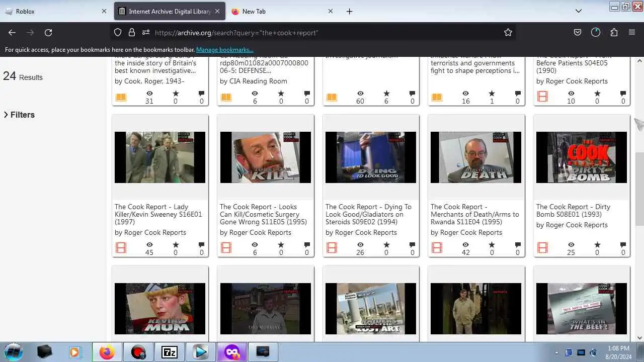The height and width of the screenshot is (362, 644).
Task: Switch to the Roblox tab
Action: tap(55, 11)
